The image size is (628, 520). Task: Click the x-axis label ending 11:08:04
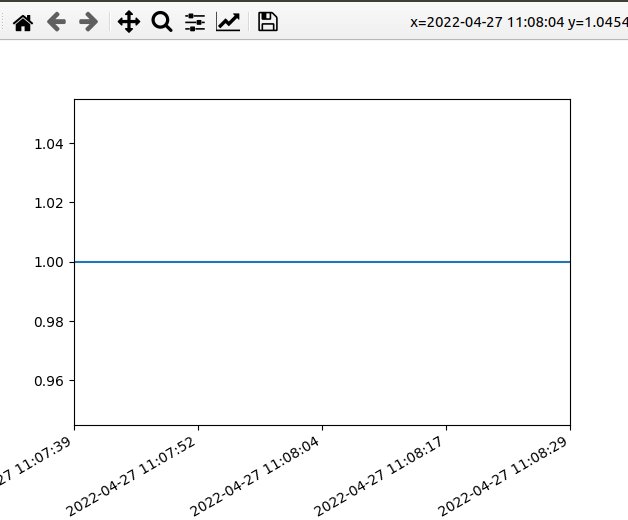pos(255,476)
